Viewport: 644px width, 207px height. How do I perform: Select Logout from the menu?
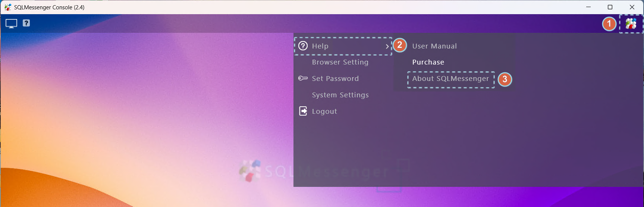324,112
